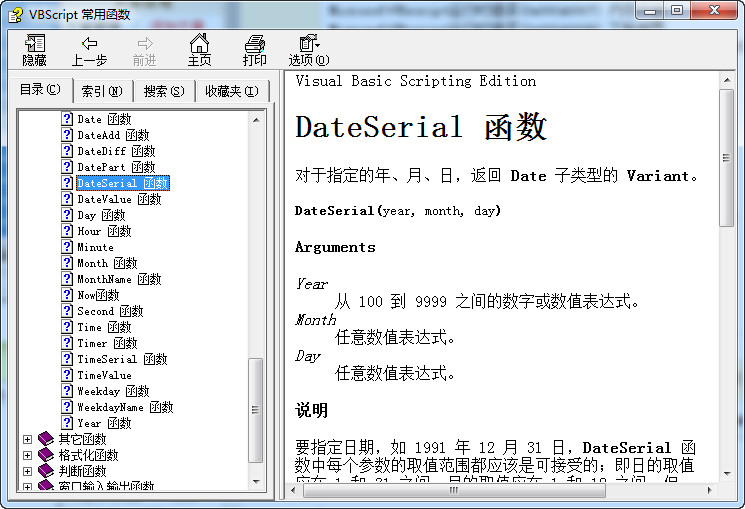
Task: Select the Year 函数 topic
Action: click(104, 423)
